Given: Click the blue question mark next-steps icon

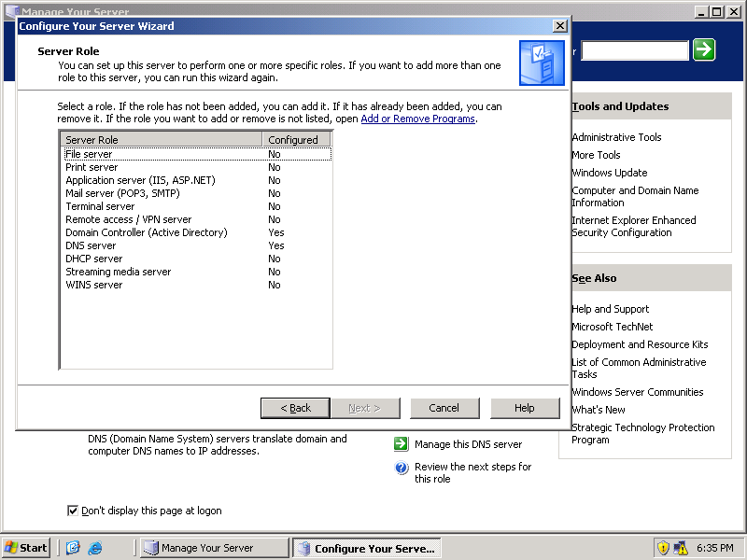Looking at the screenshot, I should pos(402,468).
